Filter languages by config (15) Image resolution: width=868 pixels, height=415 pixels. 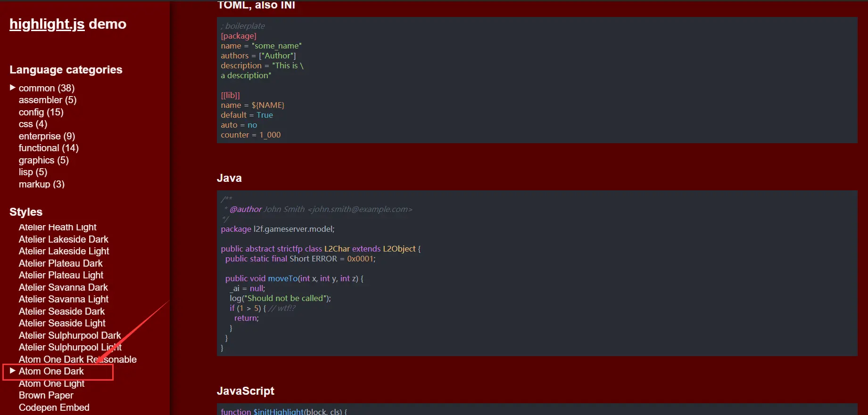point(41,112)
